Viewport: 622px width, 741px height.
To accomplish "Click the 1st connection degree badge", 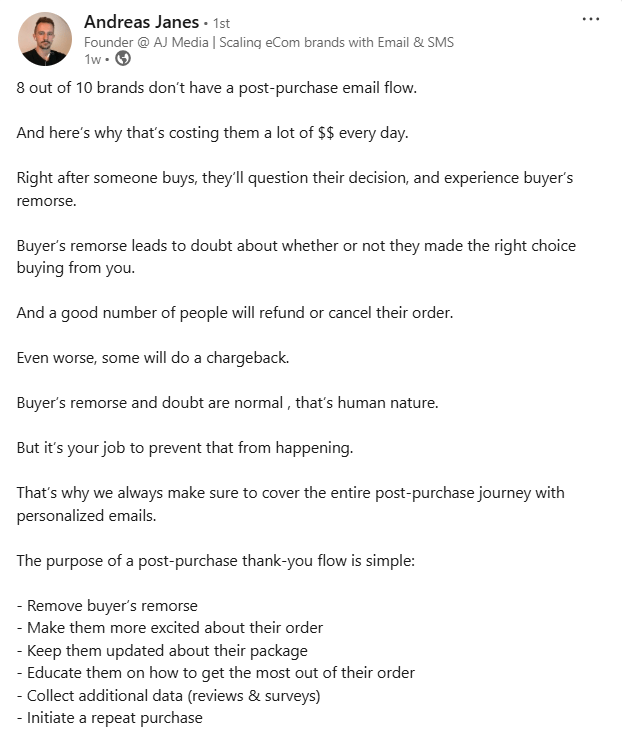I will [221, 23].
